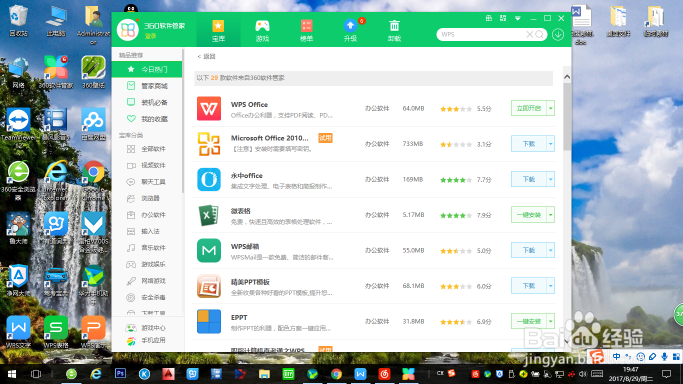Expand dropdown beside 永中office download
The width and height of the screenshot is (683, 384).
(x=551, y=179)
